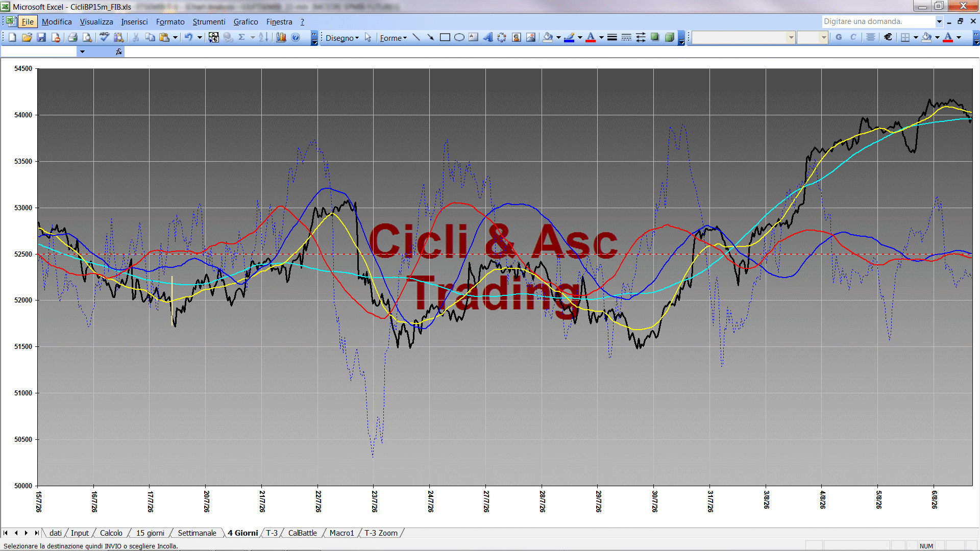
Task: Sort ascending with the A-Z icon
Action: click(263, 37)
